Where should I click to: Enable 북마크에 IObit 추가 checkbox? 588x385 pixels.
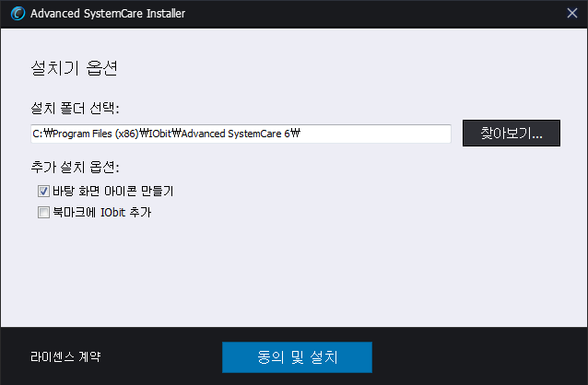pos(43,213)
